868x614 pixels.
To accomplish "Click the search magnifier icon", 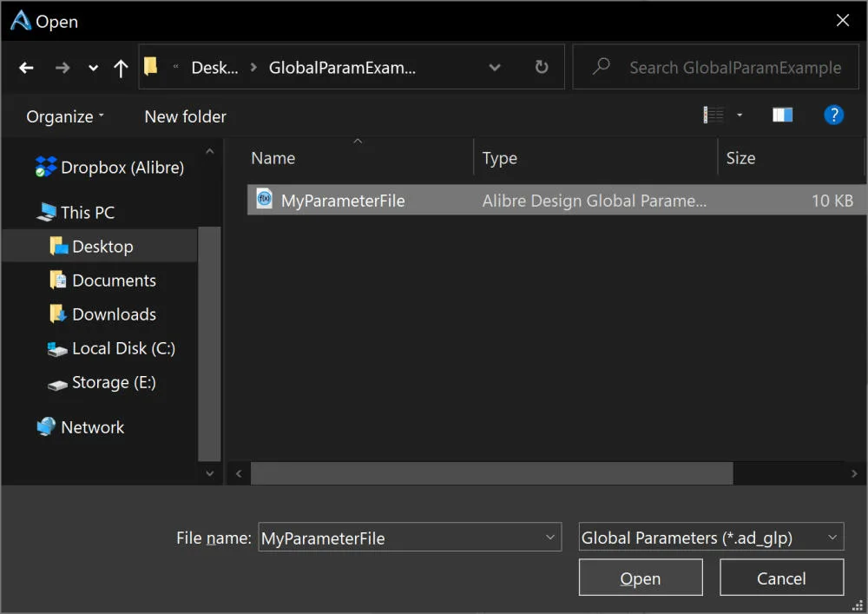I will coord(602,67).
